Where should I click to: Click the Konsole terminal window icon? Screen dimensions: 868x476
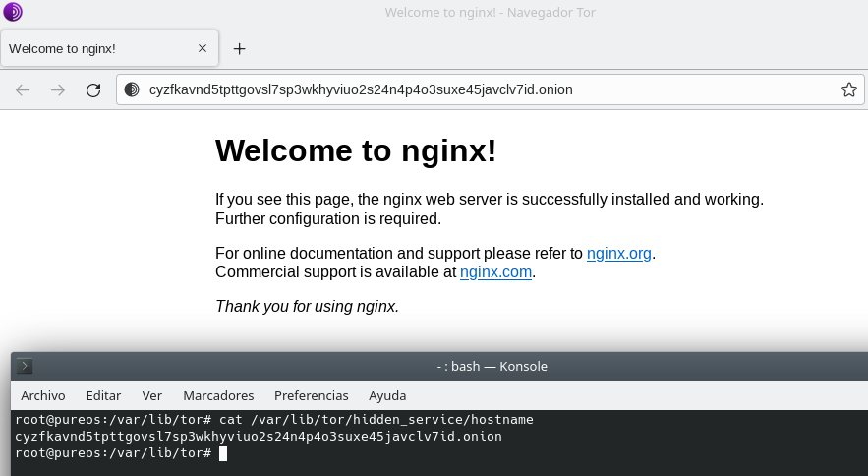[26, 367]
